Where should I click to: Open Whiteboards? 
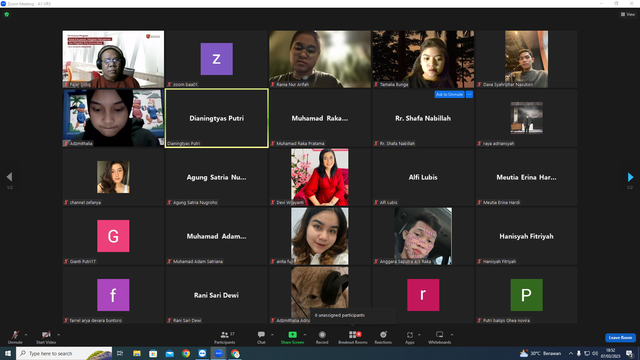point(440,337)
